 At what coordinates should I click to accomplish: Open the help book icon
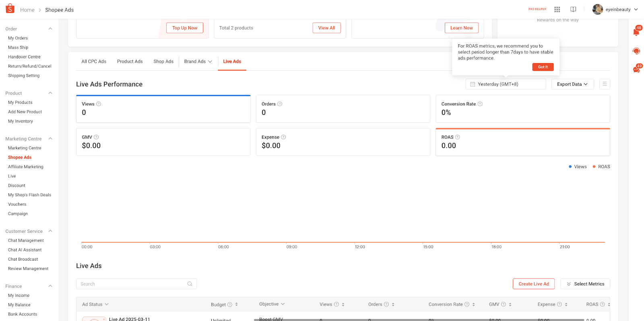tap(573, 9)
